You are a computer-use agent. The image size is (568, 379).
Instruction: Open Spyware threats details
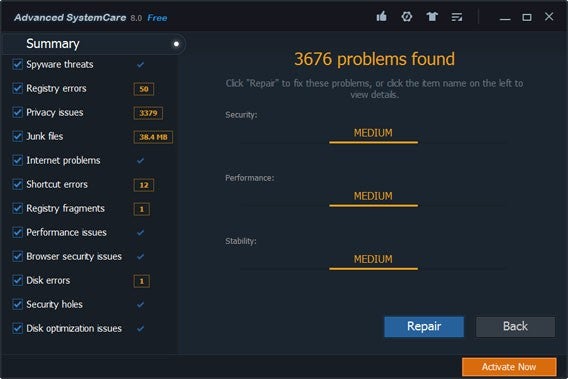point(60,64)
